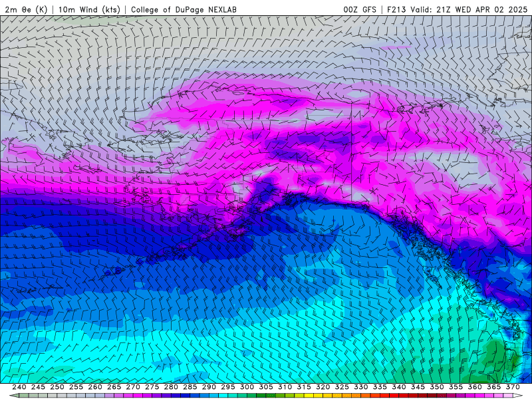Screen dimensions: 532x399
Task: Select the 335 color scale label
Action: [380, 387]
